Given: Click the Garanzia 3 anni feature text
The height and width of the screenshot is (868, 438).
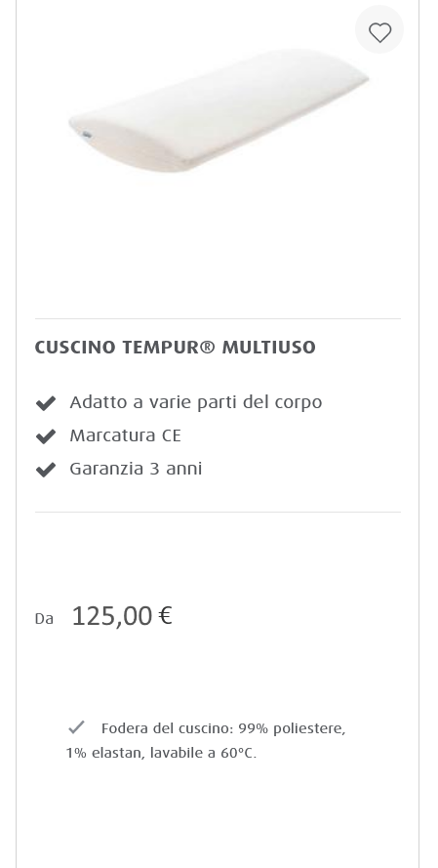Looking at the screenshot, I should (x=136, y=469).
